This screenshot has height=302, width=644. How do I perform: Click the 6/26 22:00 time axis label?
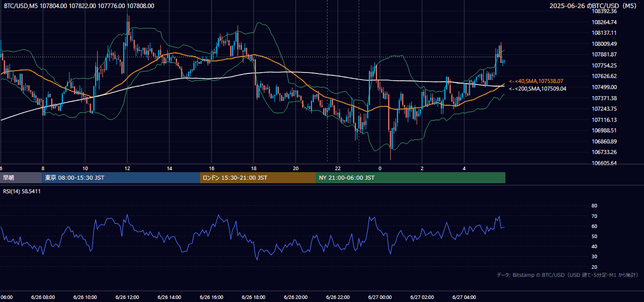pos(338,297)
